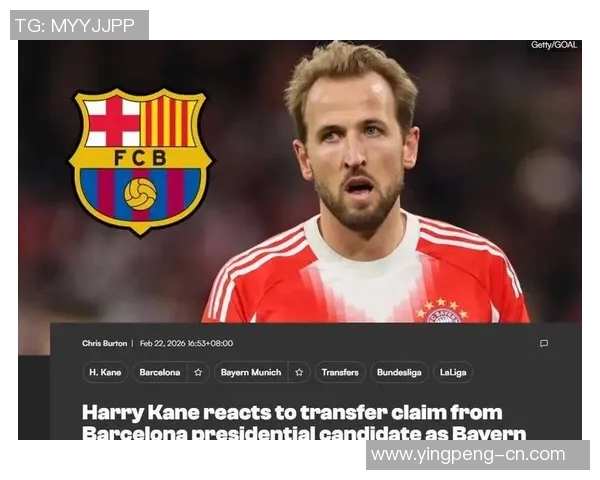Click the Getty/GOAL photo credit

554,45
